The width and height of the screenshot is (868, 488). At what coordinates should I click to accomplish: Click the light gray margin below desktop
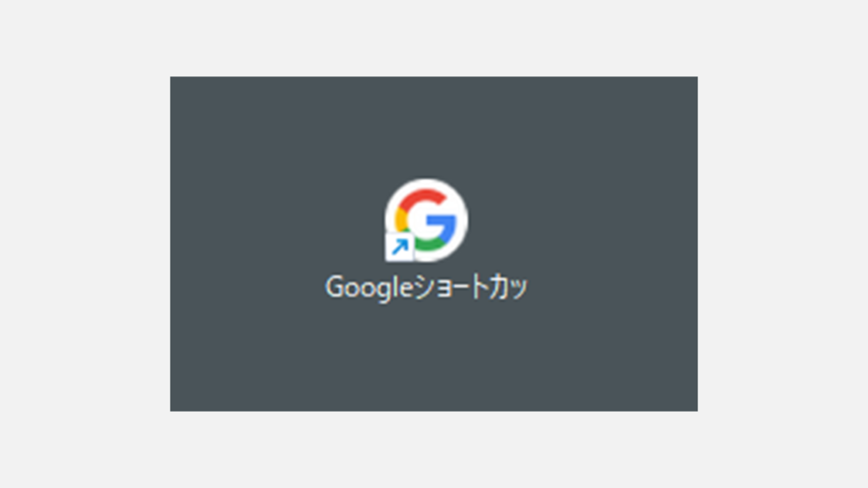(434, 449)
